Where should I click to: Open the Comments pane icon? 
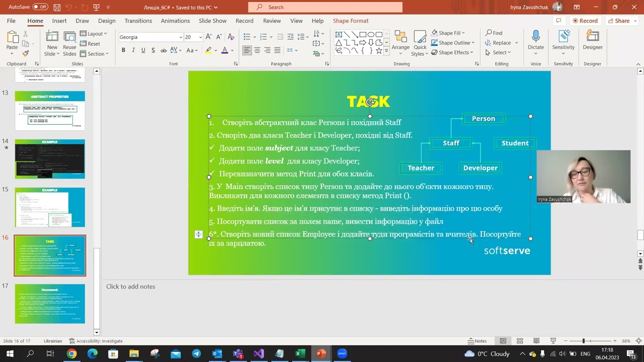tap(558, 21)
